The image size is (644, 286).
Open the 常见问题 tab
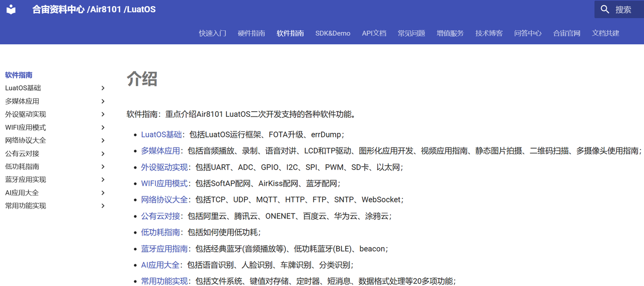(x=411, y=33)
